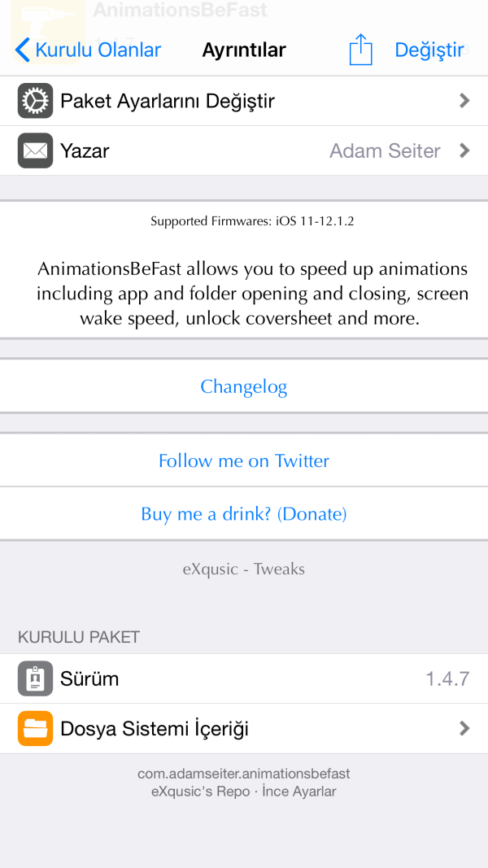Screen dimensions: 488x868
Task: Open Follow me on Twitter link
Action: pyautogui.click(x=244, y=460)
